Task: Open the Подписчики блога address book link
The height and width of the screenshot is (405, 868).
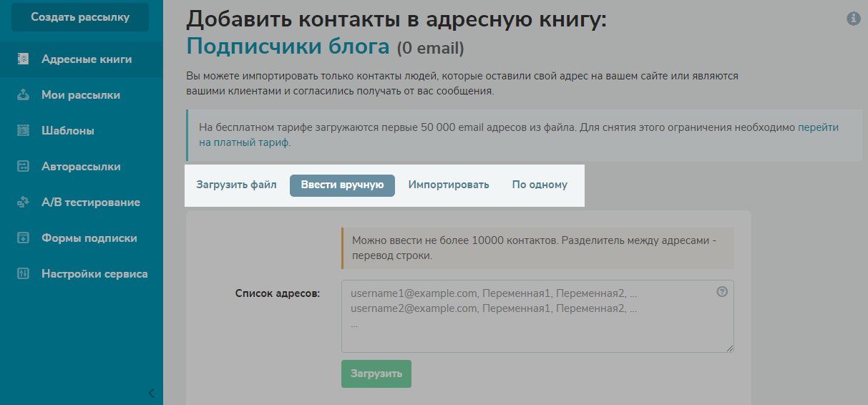Action: (288, 47)
